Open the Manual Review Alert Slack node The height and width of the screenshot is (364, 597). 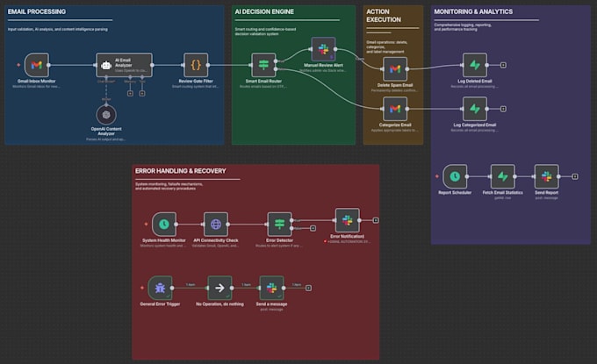[x=323, y=49]
